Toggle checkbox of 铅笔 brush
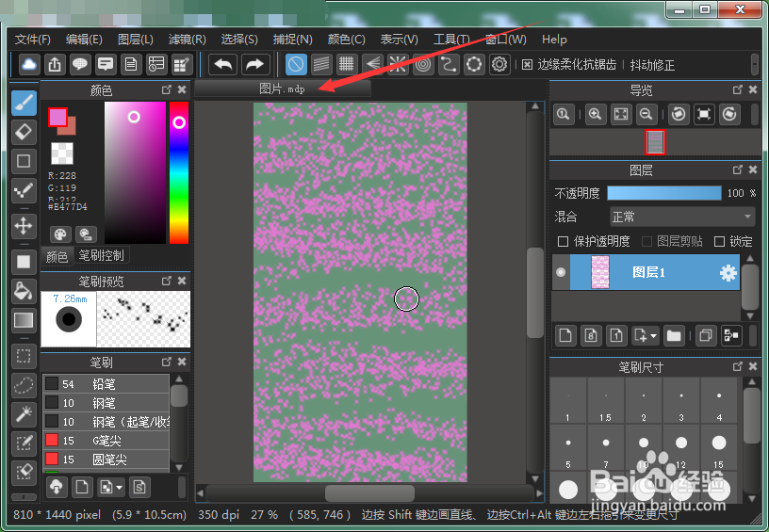769x532 pixels. coord(52,383)
